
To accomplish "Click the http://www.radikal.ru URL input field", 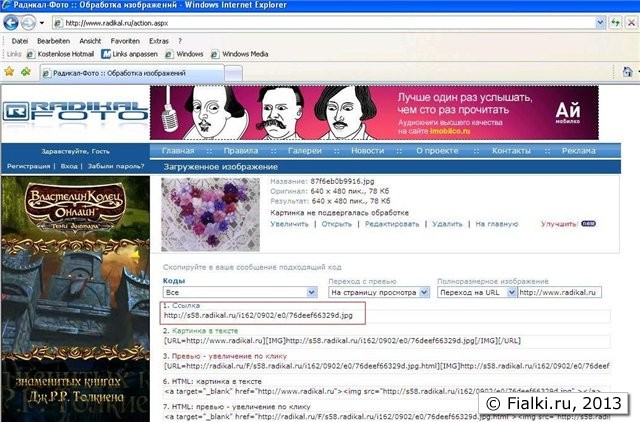I will click(559, 292).
